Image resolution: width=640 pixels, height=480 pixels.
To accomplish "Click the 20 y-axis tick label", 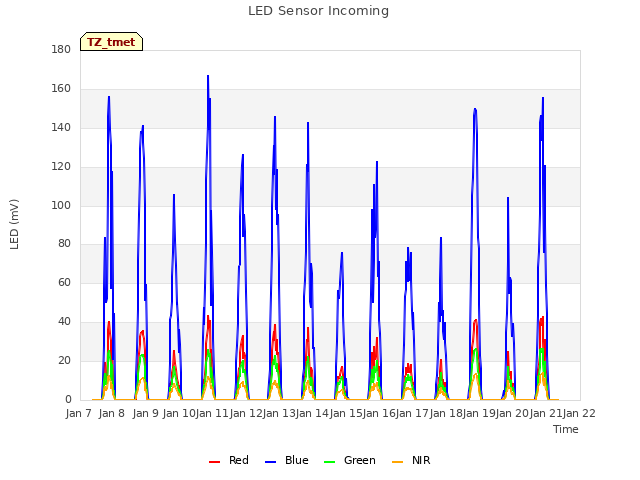I will click(x=64, y=360).
